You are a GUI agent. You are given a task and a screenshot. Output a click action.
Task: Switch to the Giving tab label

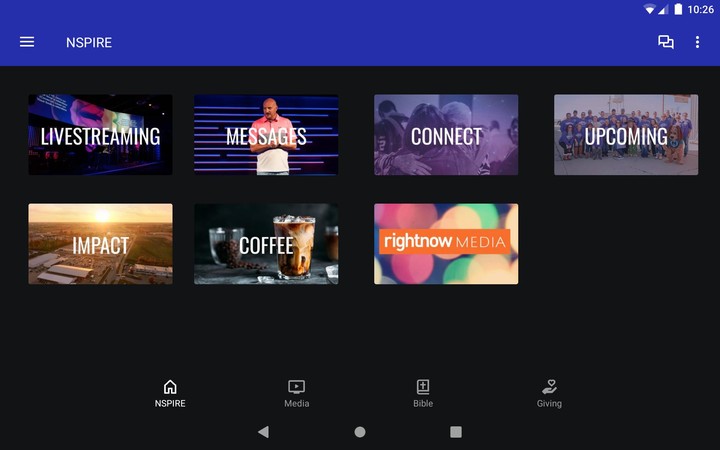(x=549, y=404)
